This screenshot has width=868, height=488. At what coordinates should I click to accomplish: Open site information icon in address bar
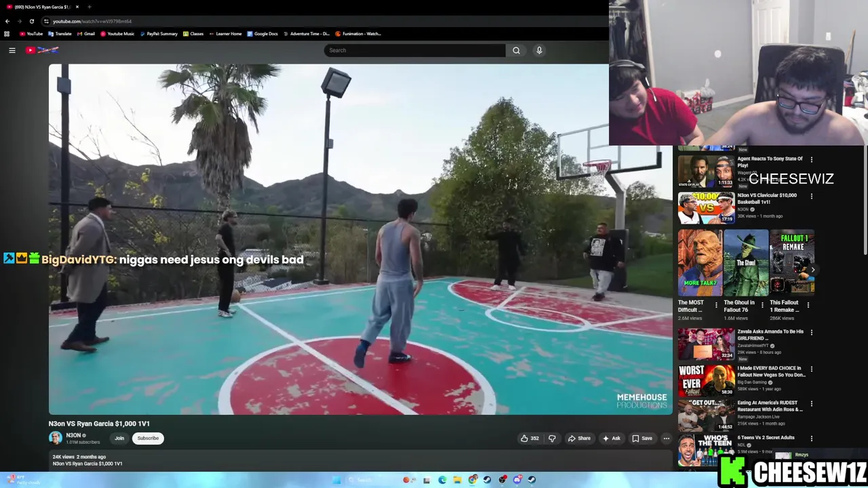pyautogui.click(x=46, y=21)
